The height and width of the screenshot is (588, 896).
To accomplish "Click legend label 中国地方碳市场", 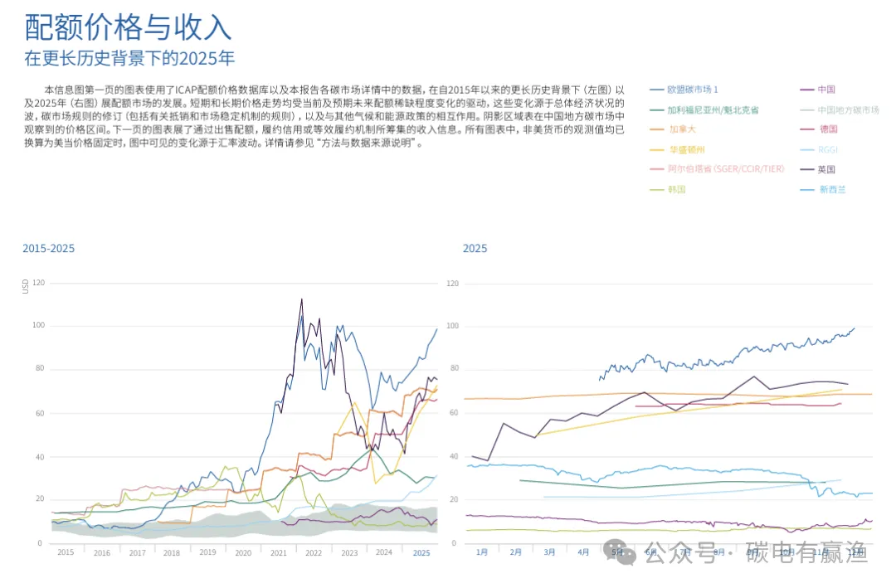I will pos(848,109).
